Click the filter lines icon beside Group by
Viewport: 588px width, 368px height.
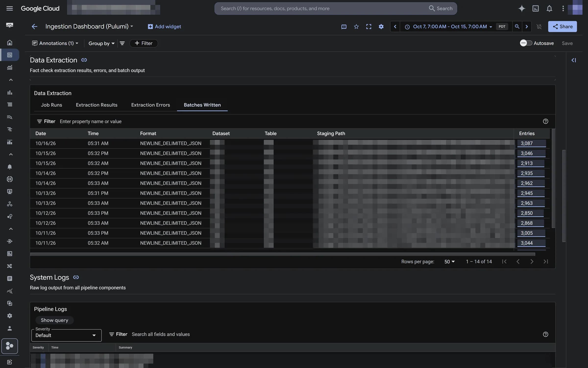click(122, 43)
